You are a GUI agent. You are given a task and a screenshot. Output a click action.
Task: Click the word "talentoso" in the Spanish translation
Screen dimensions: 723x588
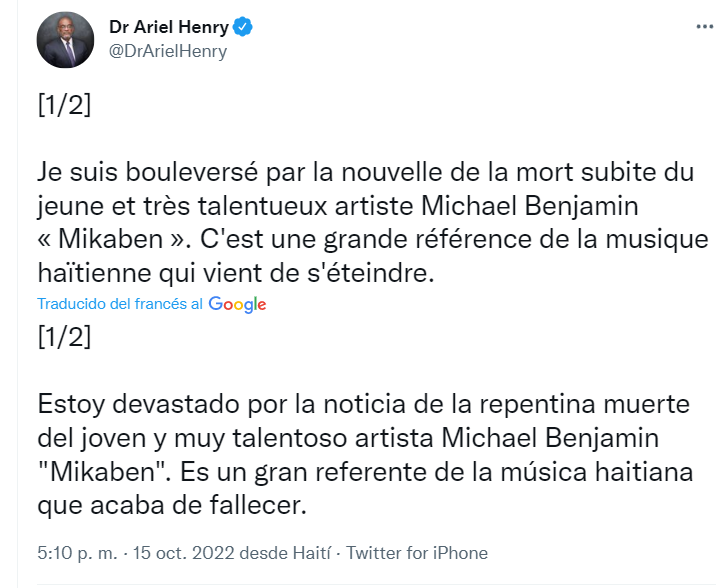point(288,439)
